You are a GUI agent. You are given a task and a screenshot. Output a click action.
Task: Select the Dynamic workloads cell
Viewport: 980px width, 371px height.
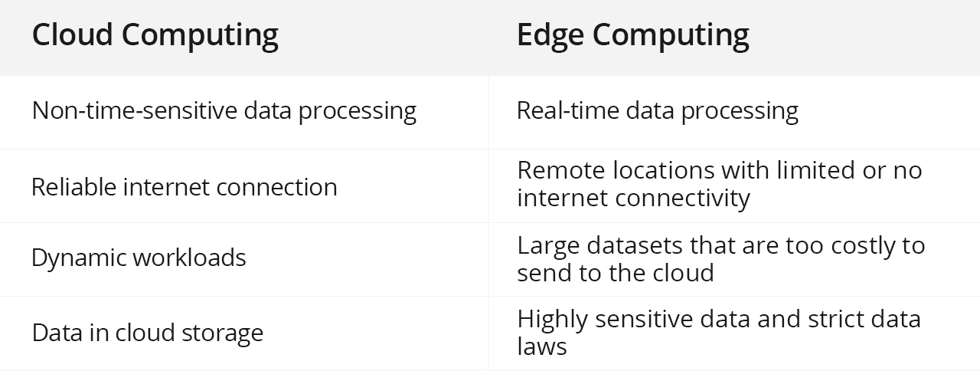point(139,258)
